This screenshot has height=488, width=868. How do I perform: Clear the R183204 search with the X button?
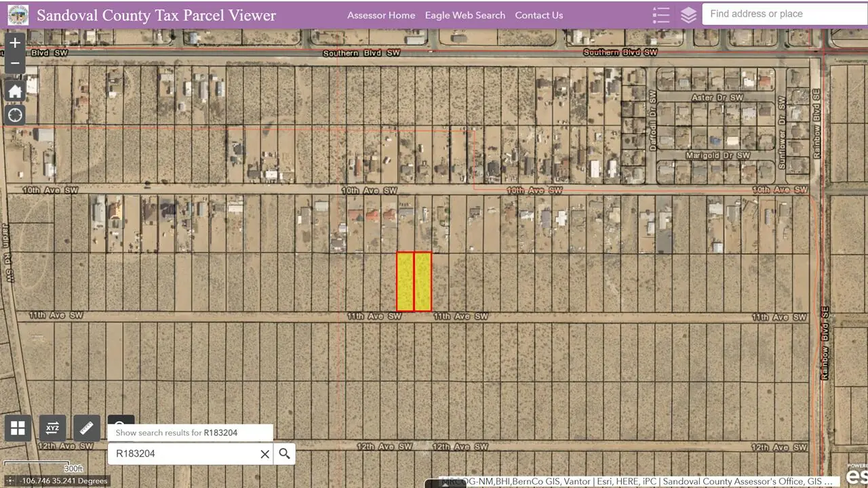(x=264, y=453)
